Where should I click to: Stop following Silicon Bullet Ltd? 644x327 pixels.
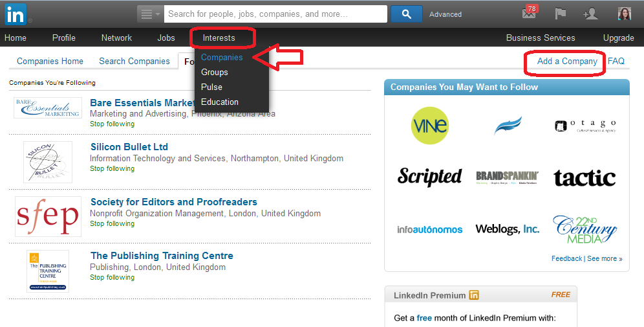click(112, 168)
